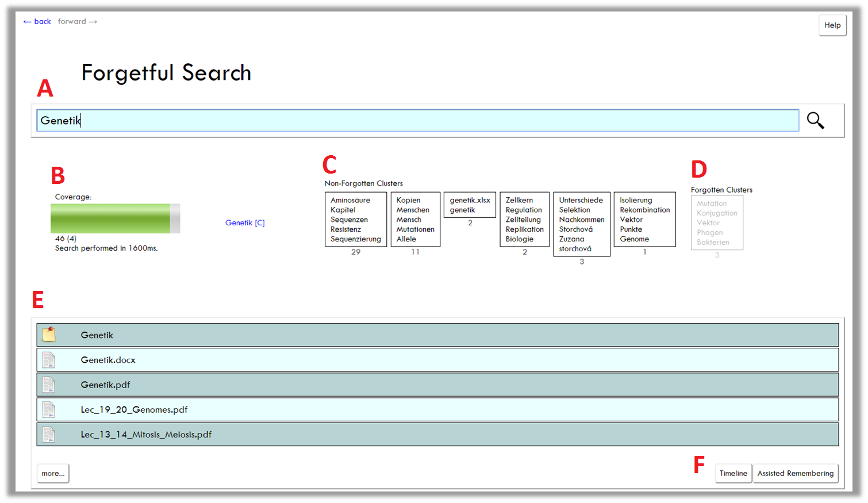Screen dimensions: 868x503
Task: Click the file icon beside Lec_19_20_Genomes.pdf
Action: point(49,409)
